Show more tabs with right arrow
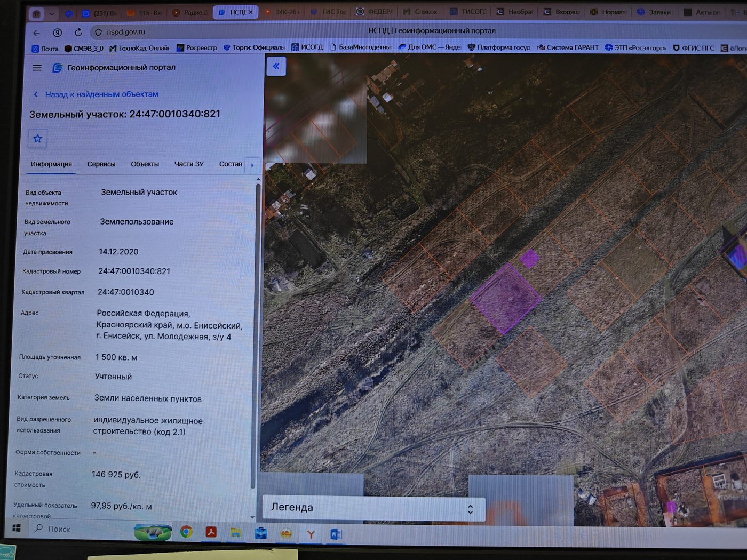This screenshot has height=560, width=747. (252, 165)
